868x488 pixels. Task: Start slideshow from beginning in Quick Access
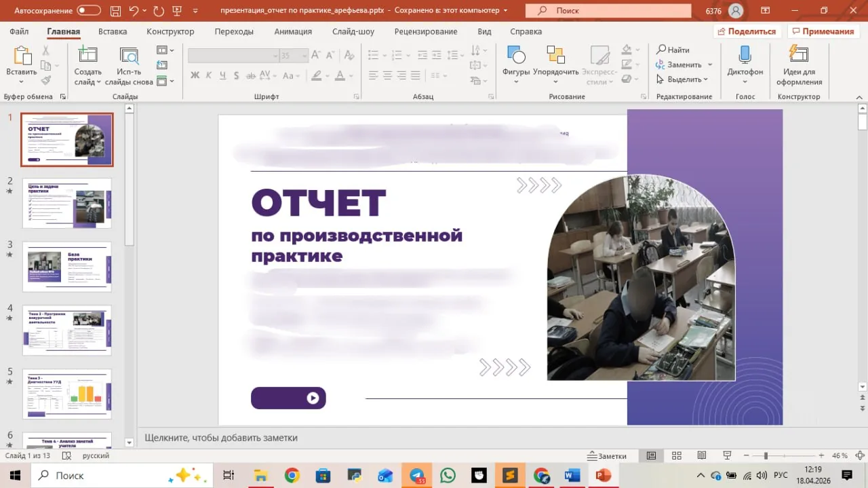click(178, 11)
